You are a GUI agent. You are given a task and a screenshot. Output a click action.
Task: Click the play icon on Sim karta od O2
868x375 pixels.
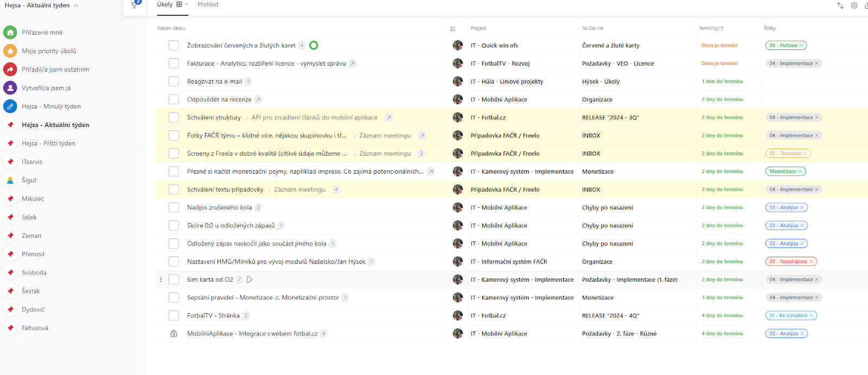point(250,279)
